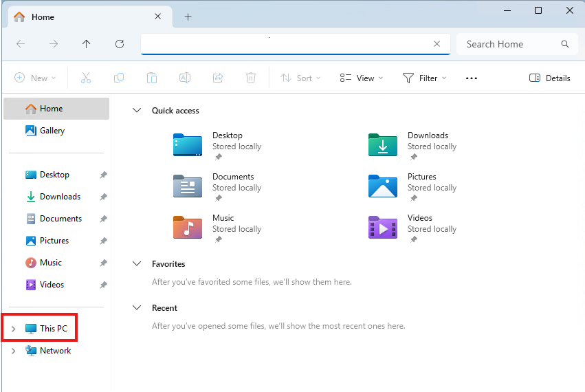Click the pin icon beside sidebar Downloads

pos(103,197)
